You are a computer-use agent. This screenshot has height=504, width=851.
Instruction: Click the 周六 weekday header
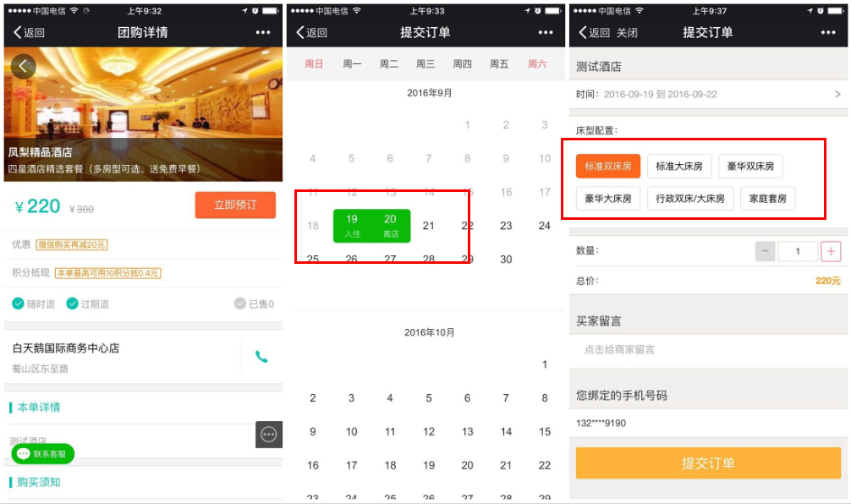pyautogui.click(x=537, y=64)
